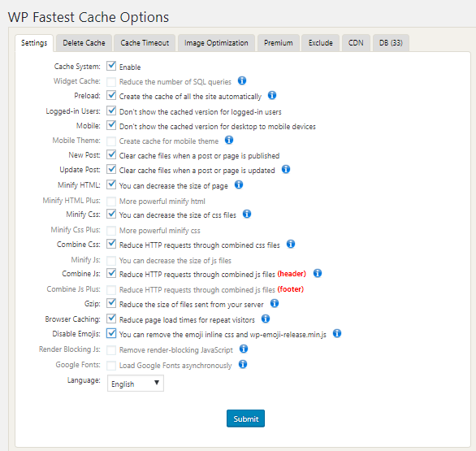Toggle the Logged-in Users checkbox

click(111, 111)
